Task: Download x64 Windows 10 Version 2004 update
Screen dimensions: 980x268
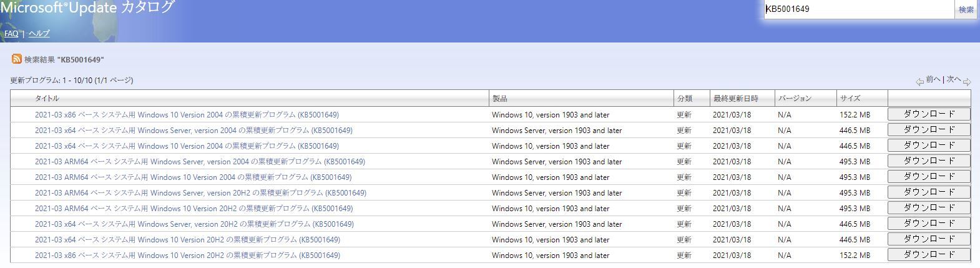Action: tap(929, 146)
